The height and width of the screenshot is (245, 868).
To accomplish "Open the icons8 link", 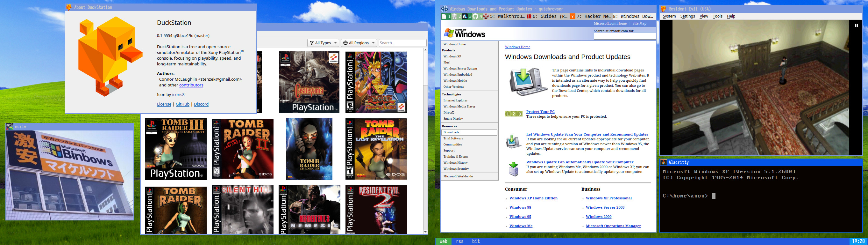I will 178,95.
